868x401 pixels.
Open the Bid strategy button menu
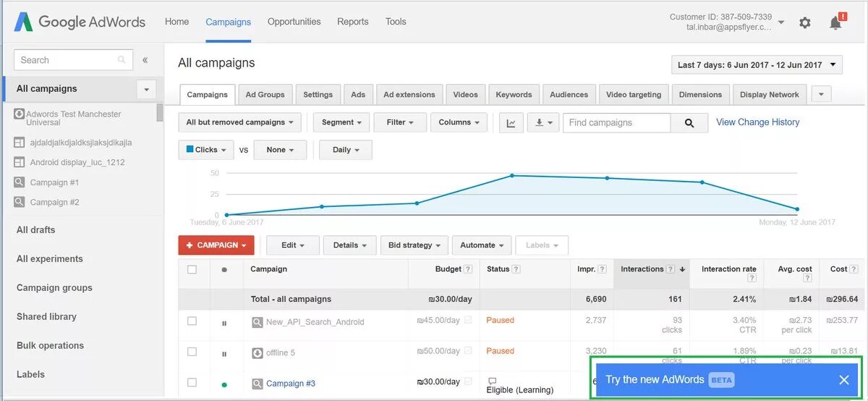415,245
